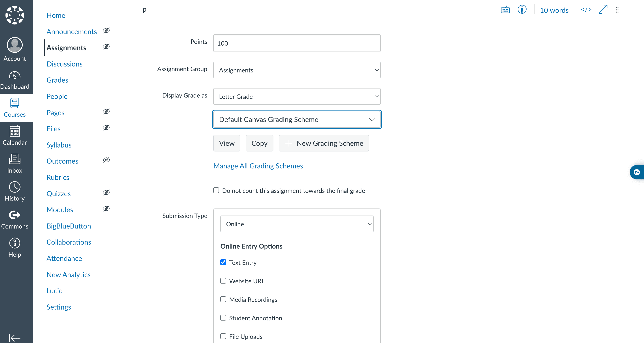This screenshot has height=343, width=644.
Task: Open the Calendar from global navigation
Action: click(x=15, y=136)
